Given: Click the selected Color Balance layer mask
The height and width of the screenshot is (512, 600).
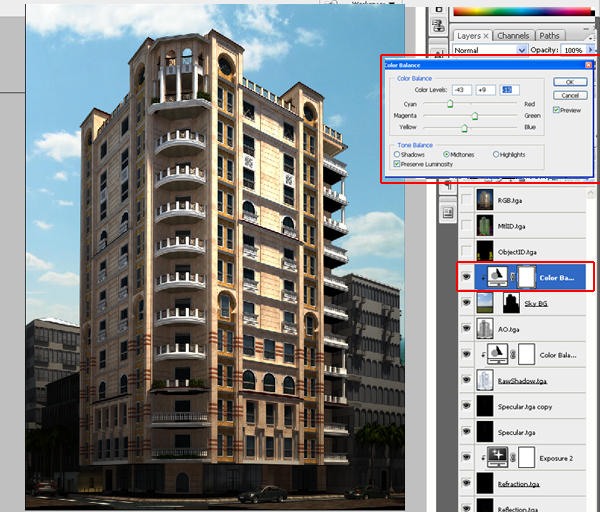Looking at the screenshot, I should 527,277.
